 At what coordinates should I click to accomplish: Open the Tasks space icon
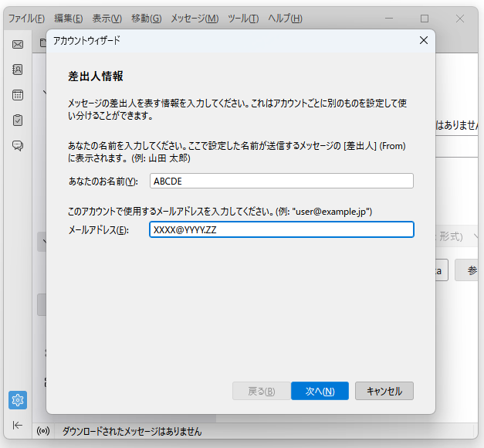pos(17,120)
